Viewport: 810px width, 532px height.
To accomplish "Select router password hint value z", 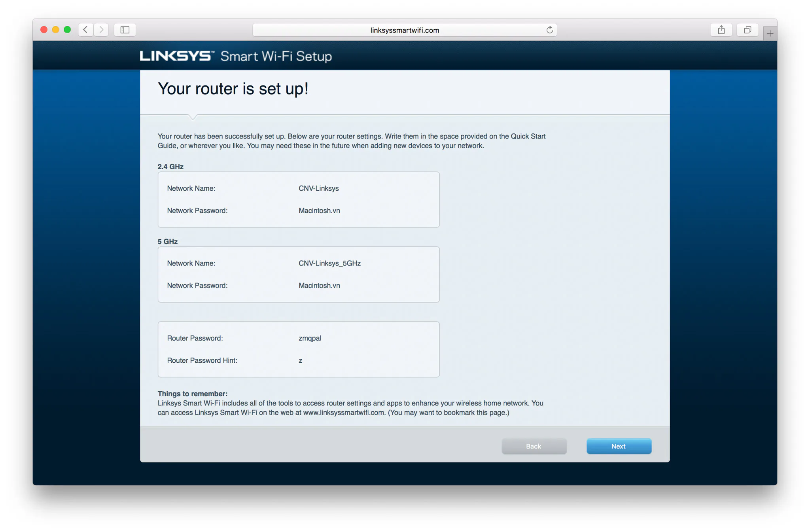I will point(301,360).
